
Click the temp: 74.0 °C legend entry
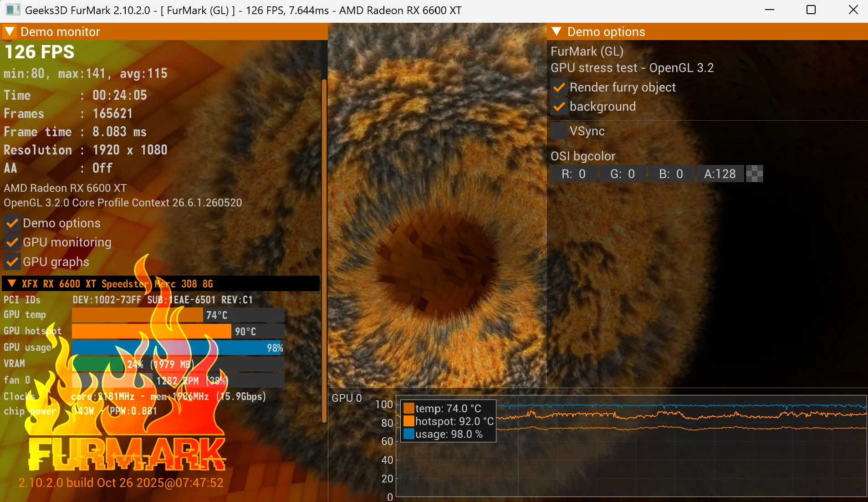click(x=442, y=408)
